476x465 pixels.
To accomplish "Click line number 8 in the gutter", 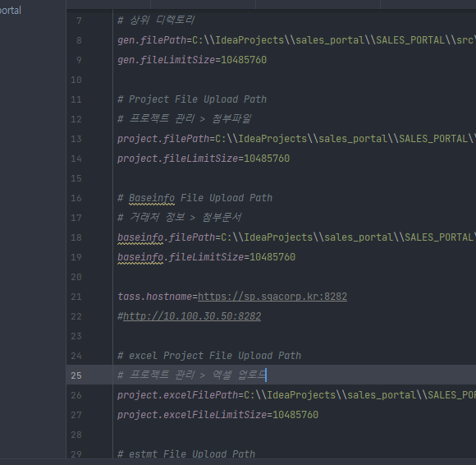I will (x=79, y=41).
